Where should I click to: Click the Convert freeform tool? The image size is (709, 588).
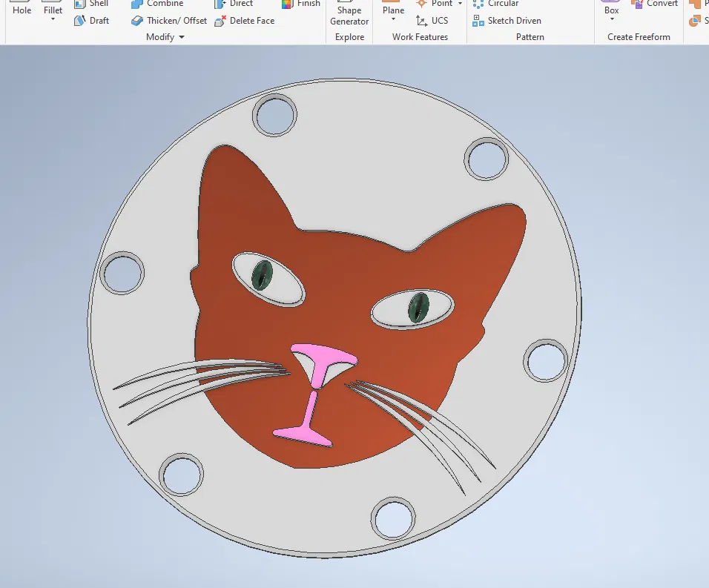coord(655,4)
